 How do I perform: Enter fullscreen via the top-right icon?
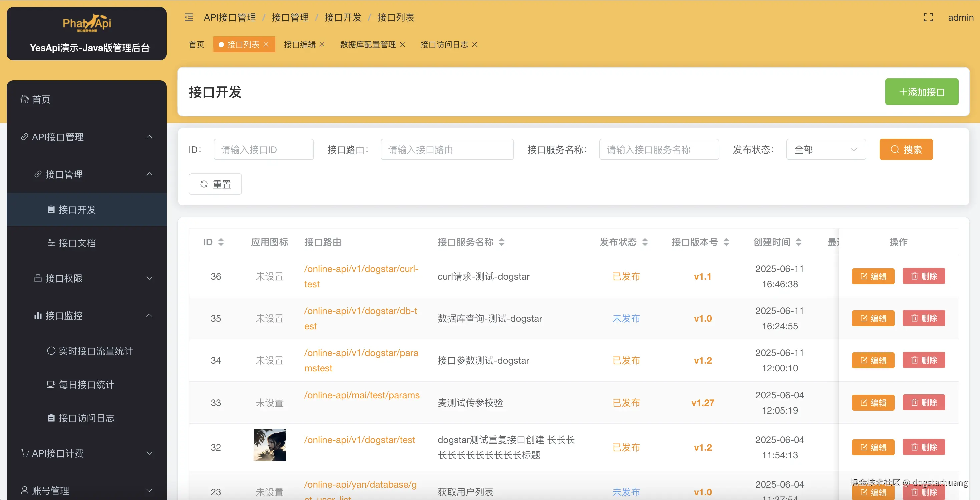tap(928, 17)
